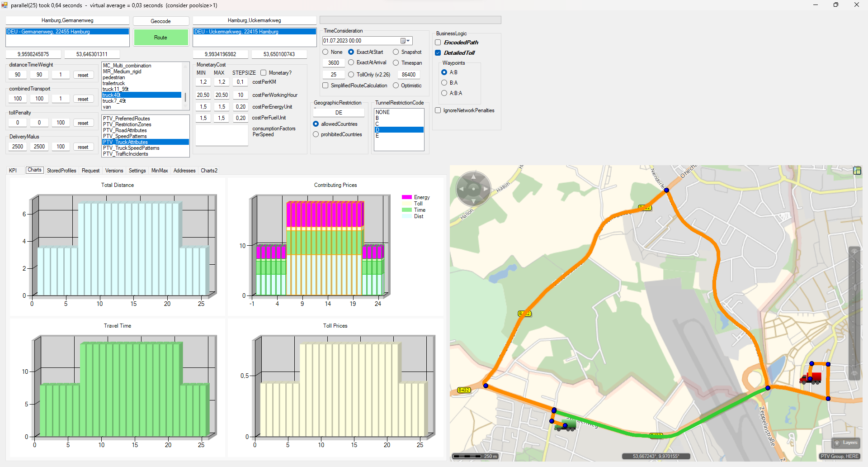The width and height of the screenshot is (868, 467).
Task: Switch to the StoredProfiles tab
Action: click(61, 171)
